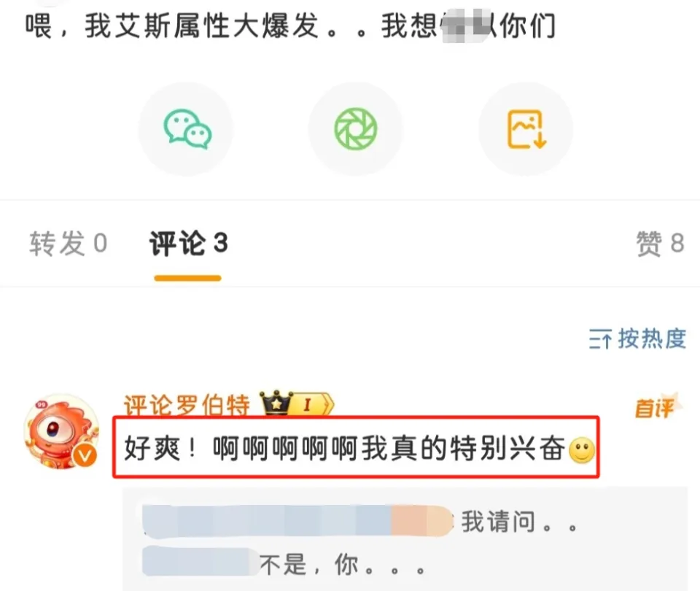Viewport: 700px width, 591px height.
Task: Tap the green camera aperture icon
Action: [x=356, y=128]
